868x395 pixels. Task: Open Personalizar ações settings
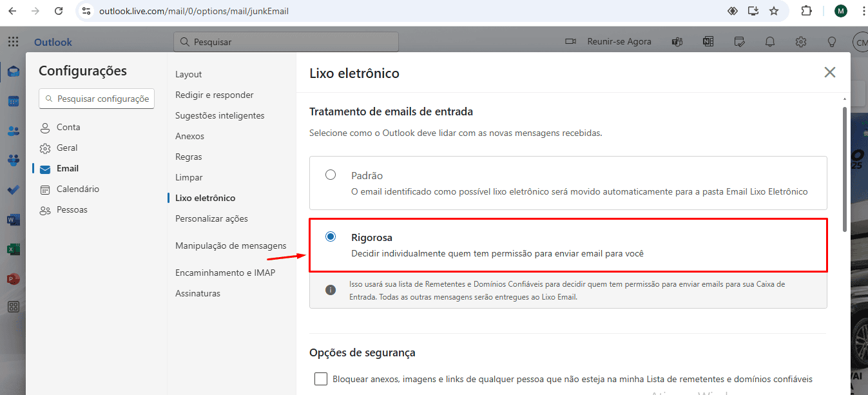[x=211, y=218]
